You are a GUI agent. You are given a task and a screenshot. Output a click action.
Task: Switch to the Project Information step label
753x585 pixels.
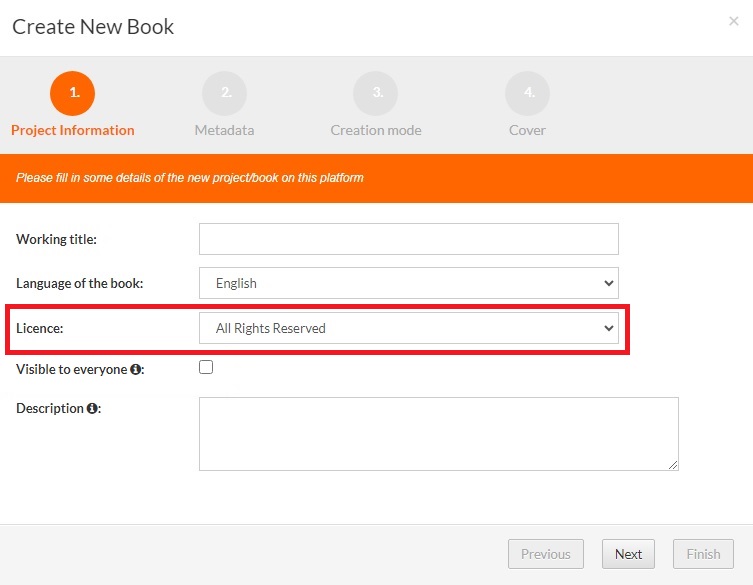73,130
